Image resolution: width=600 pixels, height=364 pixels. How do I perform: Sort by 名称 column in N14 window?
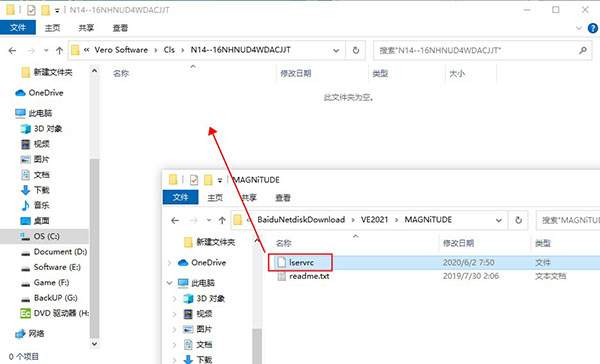click(x=121, y=73)
